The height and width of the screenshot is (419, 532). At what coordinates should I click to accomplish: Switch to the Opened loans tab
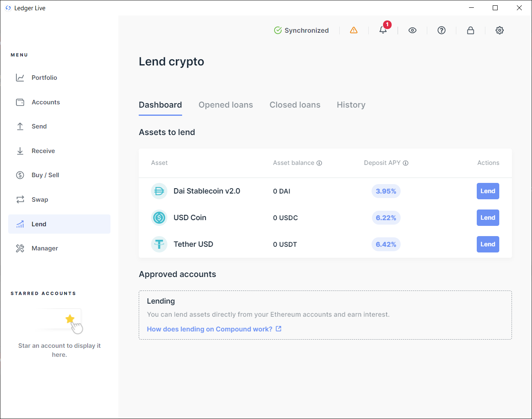click(225, 105)
